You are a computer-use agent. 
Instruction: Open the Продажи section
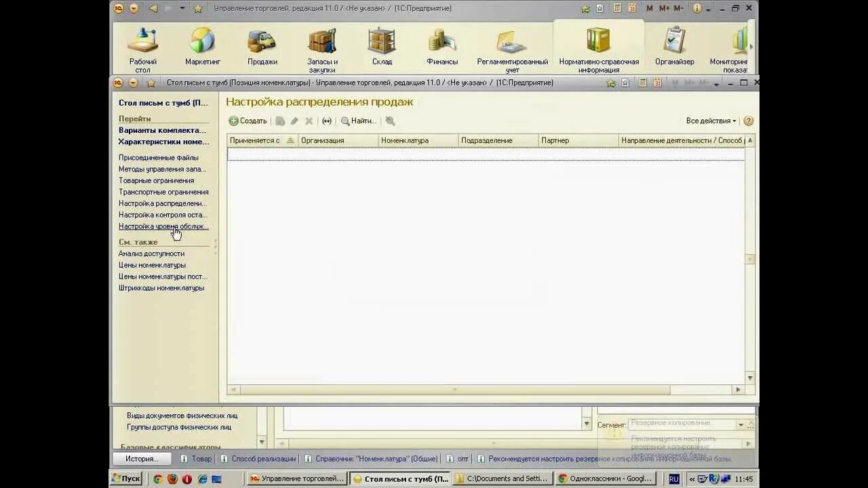pyautogui.click(x=262, y=47)
